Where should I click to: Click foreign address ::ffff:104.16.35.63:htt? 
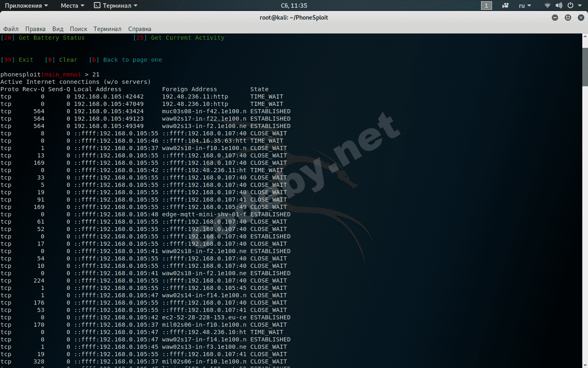tap(204, 141)
